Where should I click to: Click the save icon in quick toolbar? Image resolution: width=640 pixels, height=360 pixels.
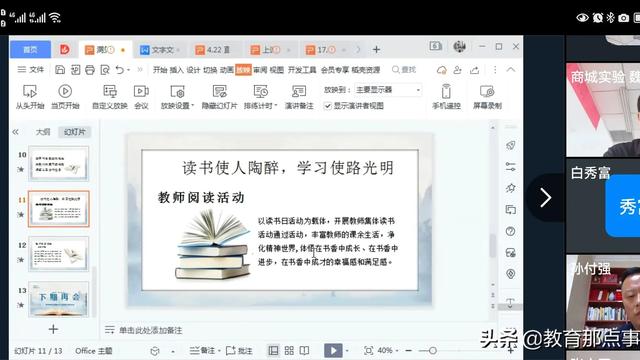(x=60, y=70)
